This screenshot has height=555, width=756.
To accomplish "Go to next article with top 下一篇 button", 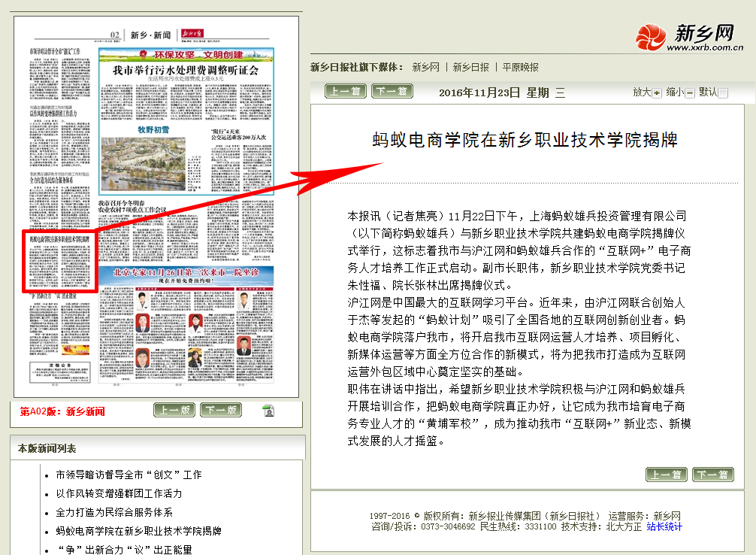I will [x=392, y=92].
